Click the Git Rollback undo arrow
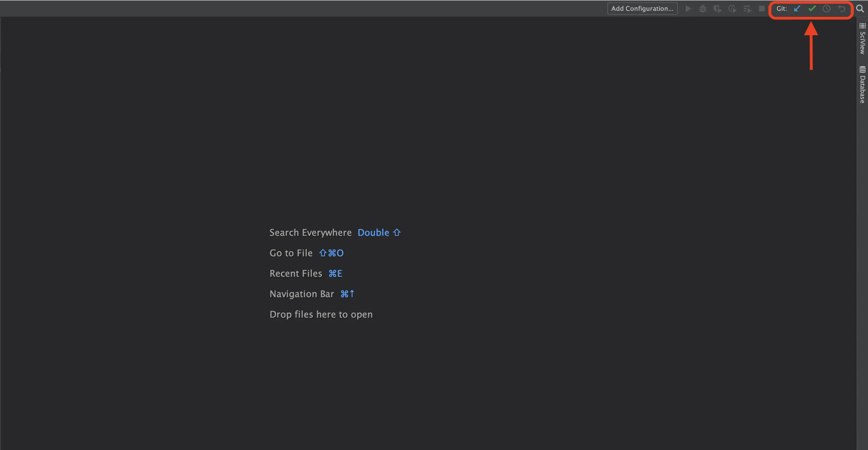This screenshot has height=450, width=868. pyautogui.click(x=841, y=9)
